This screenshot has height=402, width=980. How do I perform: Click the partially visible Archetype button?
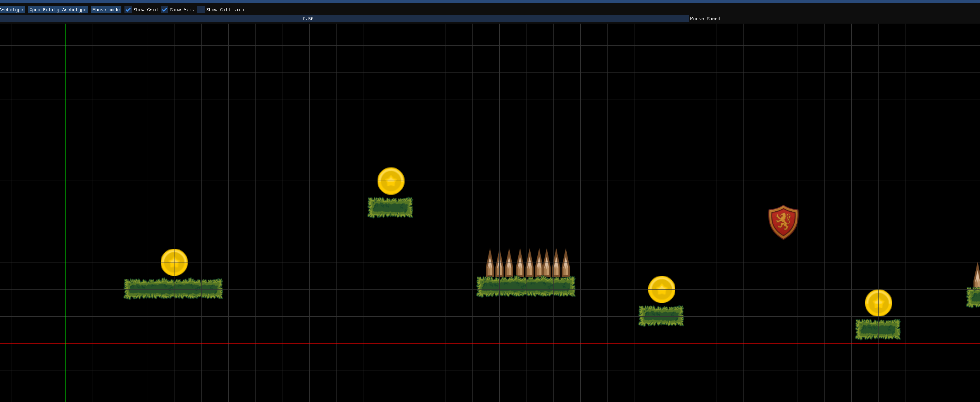coord(12,10)
